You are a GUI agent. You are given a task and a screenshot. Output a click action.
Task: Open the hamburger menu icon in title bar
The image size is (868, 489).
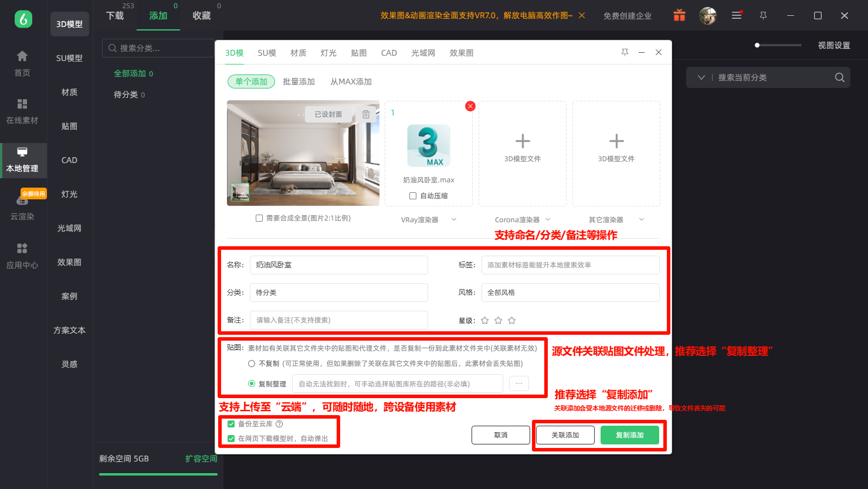point(737,16)
